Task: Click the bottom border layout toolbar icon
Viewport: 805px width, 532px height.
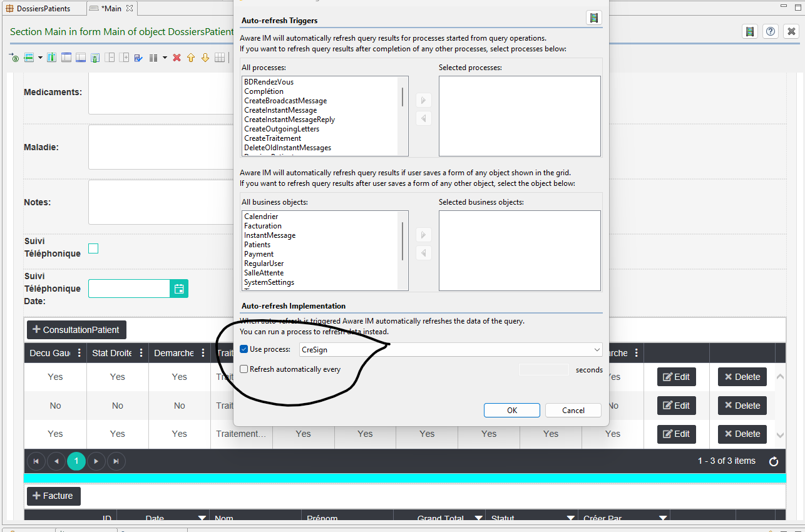Action: (x=81, y=58)
